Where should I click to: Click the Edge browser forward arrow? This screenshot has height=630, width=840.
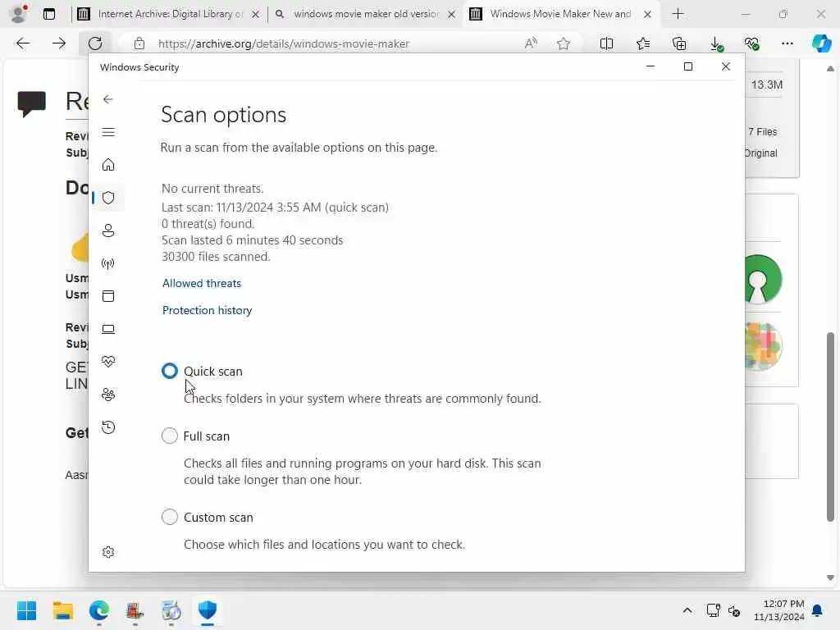59,43
